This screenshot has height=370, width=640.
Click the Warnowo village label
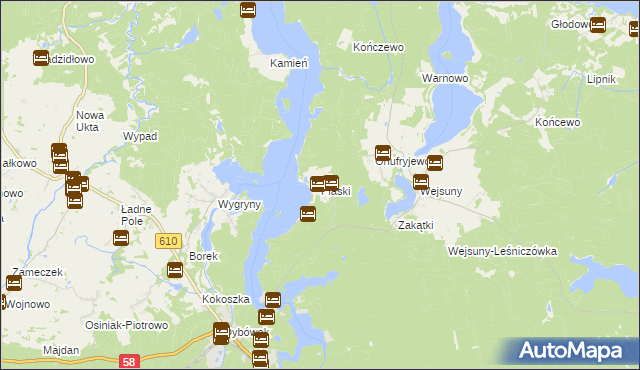tap(445, 78)
